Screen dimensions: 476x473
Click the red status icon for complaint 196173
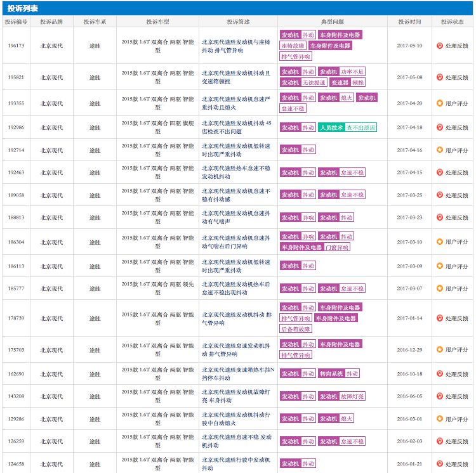[439, 46]
